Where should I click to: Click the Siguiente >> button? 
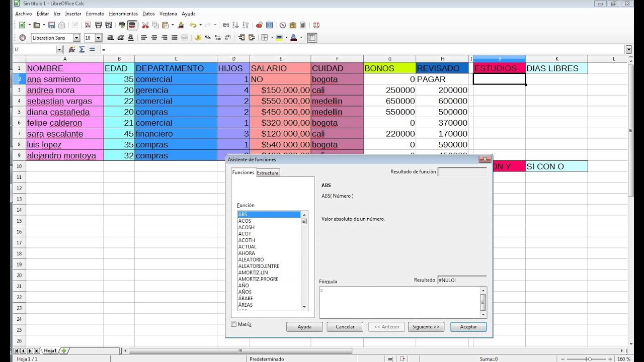click(x=426, y=327)
